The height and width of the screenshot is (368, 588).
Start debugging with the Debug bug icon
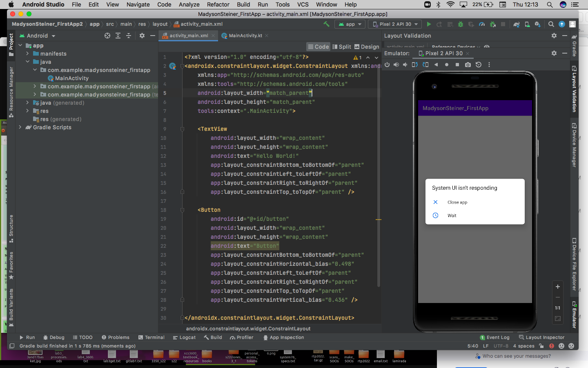461,25
